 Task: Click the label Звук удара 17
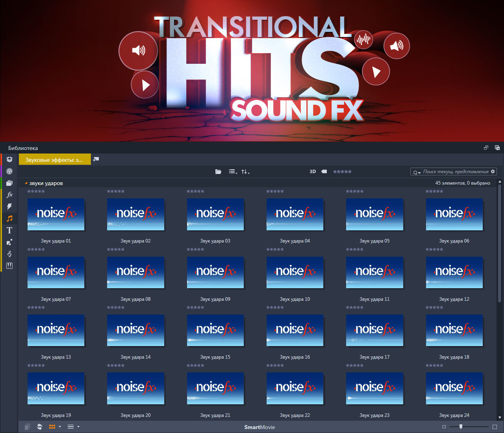tap(374, 357)
